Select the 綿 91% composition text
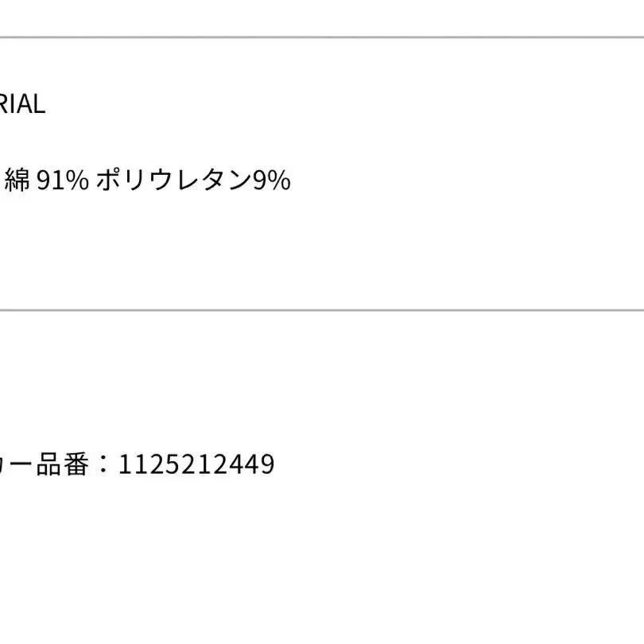Screen dimensions: 644x644 pos(46,180)
